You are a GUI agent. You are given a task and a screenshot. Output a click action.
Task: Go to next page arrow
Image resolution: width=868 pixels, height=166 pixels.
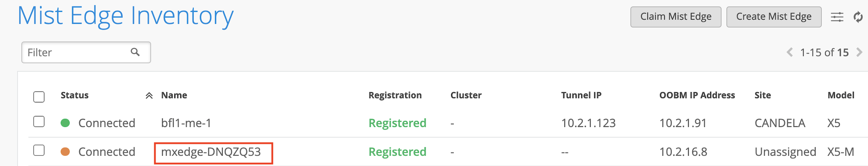click(859, 52)
